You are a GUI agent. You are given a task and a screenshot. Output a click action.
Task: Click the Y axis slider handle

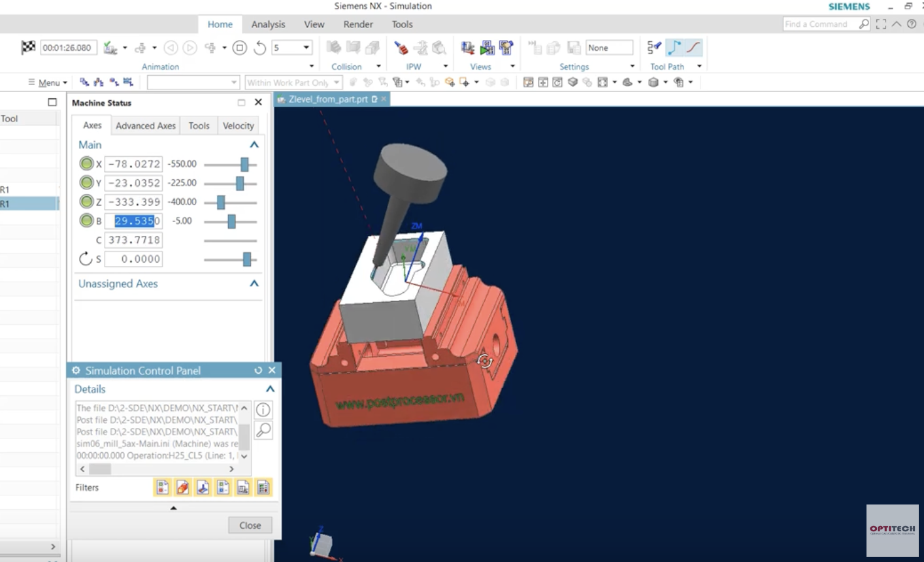(x=240, y=183)
